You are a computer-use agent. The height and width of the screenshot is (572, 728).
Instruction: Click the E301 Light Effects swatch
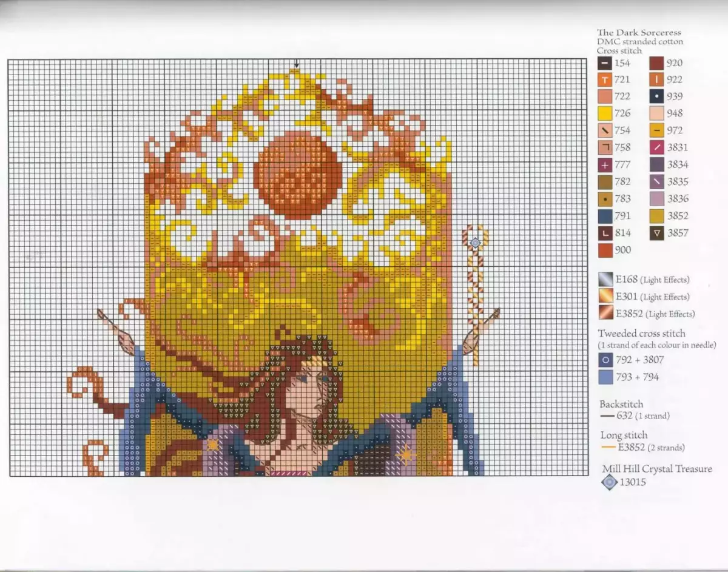point(605,297)
